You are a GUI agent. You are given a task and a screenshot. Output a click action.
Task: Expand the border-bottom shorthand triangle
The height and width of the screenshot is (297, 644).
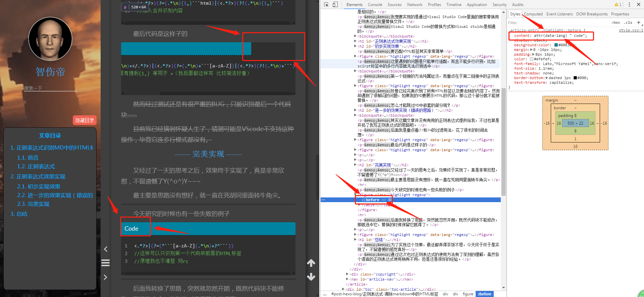click(547, 78)
